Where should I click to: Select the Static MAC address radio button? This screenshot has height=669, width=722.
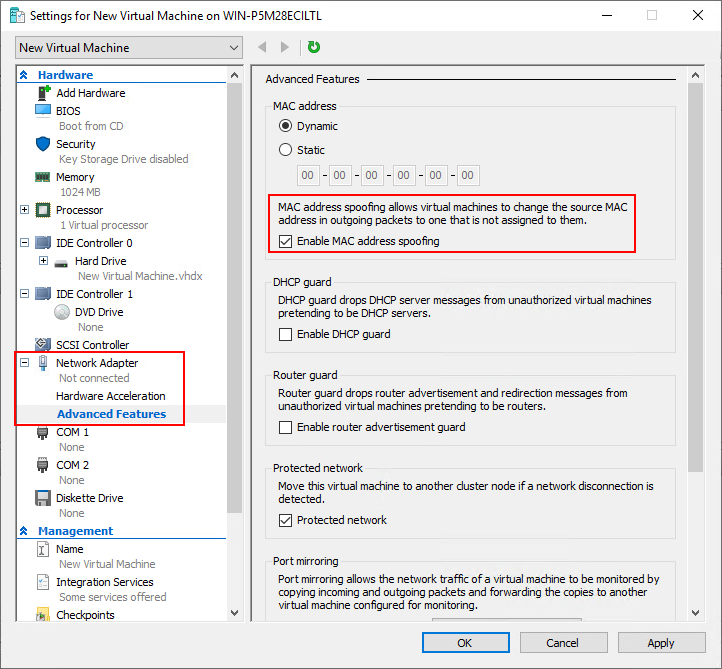point(285,150)
